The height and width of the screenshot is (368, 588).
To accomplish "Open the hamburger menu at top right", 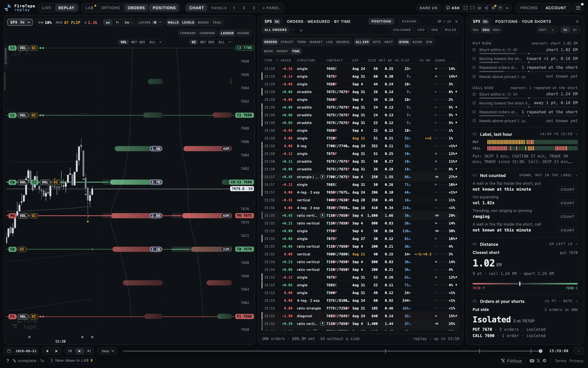I will (x=578, y=8).
